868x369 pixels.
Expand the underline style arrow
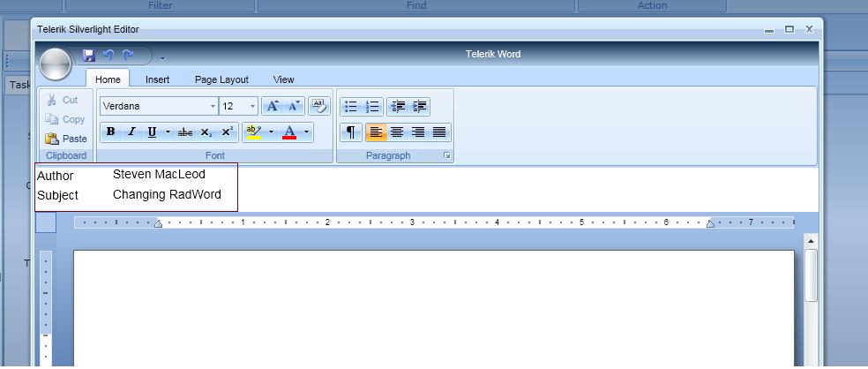(168, 132)
